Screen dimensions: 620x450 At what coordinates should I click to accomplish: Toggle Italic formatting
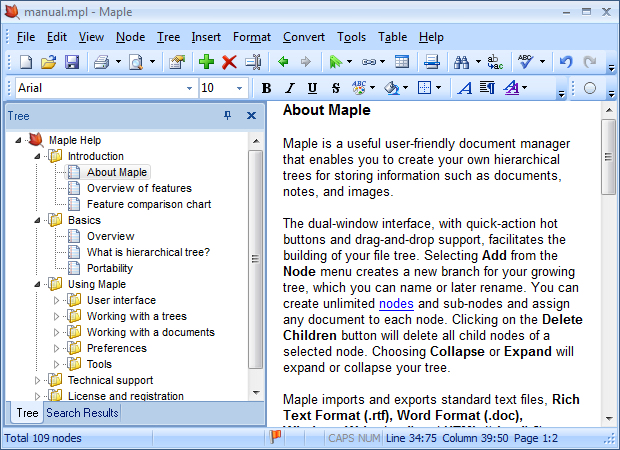290,88
